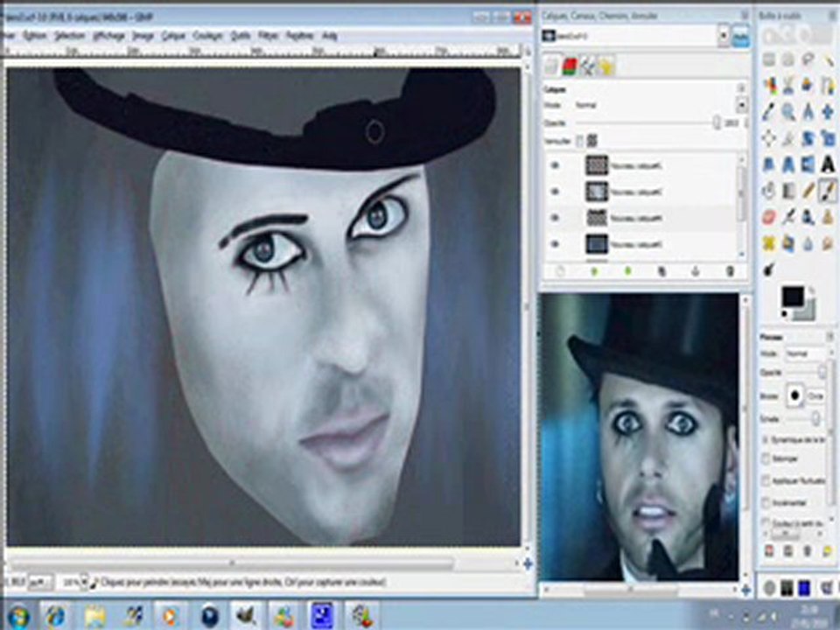Screen dimensions: 840x630
Task: Duplicate the layer using layers panel button
Action: point(661,271)
